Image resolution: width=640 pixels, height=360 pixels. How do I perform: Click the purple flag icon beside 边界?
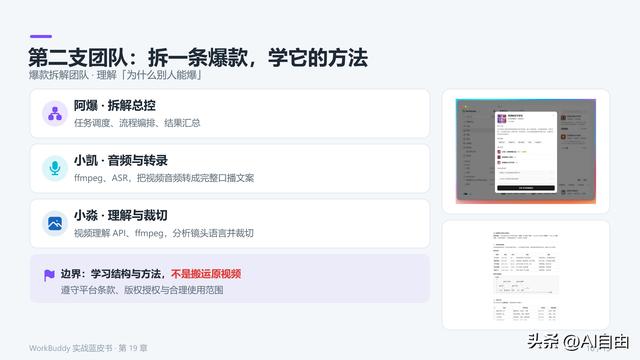tap(49, 276)
